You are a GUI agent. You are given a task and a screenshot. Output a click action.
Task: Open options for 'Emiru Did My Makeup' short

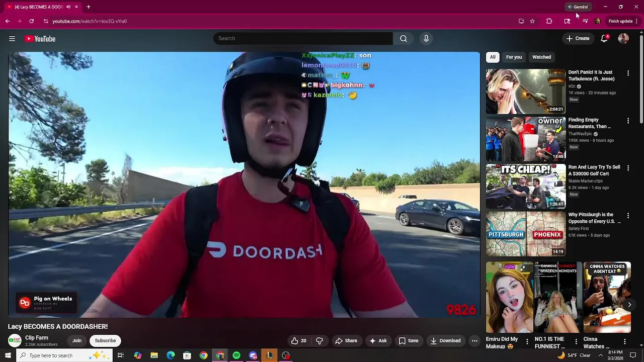tap(527, 342)
